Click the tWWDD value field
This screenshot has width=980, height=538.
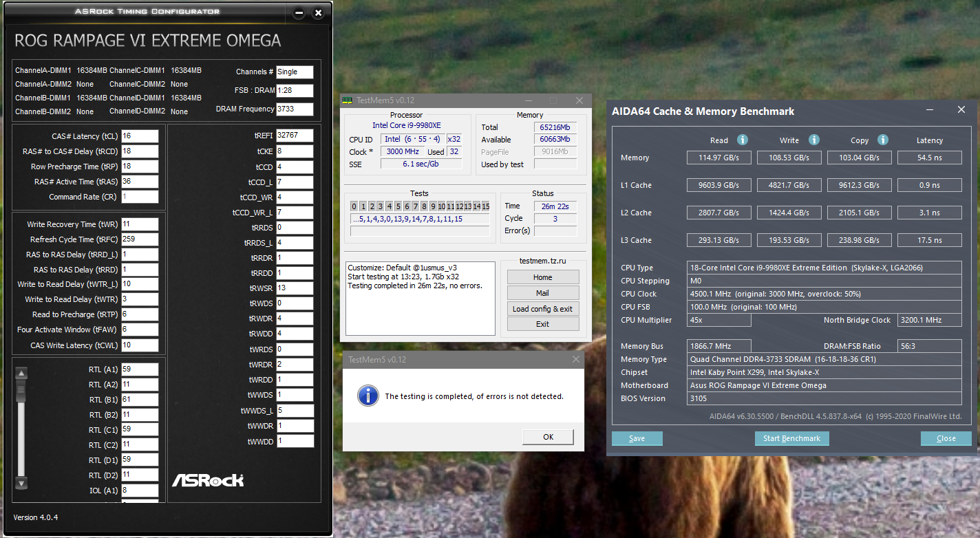coord(295,441)
